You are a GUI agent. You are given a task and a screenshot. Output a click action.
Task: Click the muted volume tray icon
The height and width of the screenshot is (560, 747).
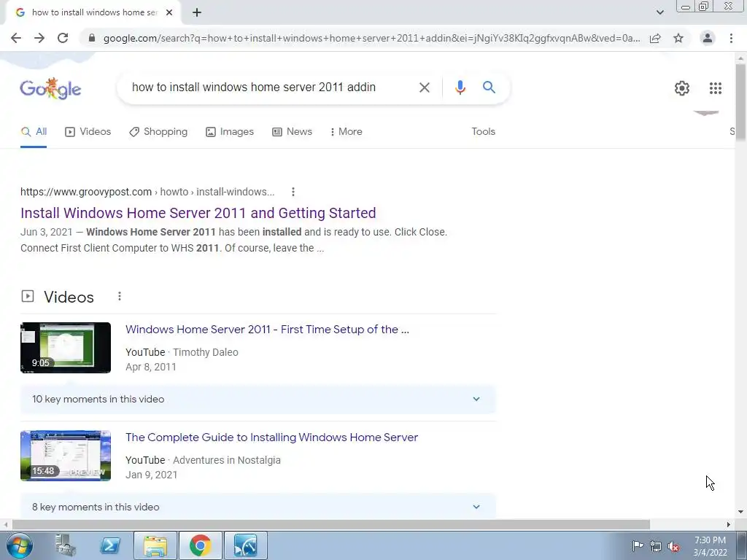(673, 546)
